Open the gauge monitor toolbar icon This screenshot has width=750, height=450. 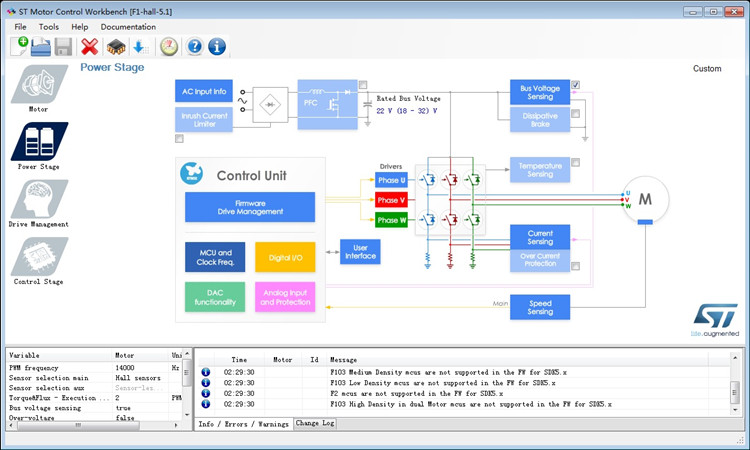coord(169,47)
